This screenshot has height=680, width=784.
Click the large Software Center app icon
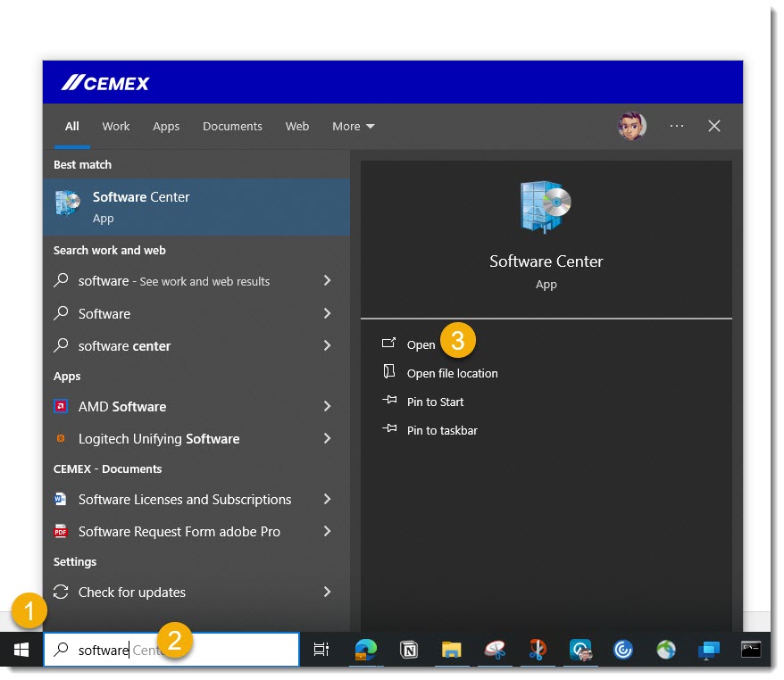pos(546,205)
